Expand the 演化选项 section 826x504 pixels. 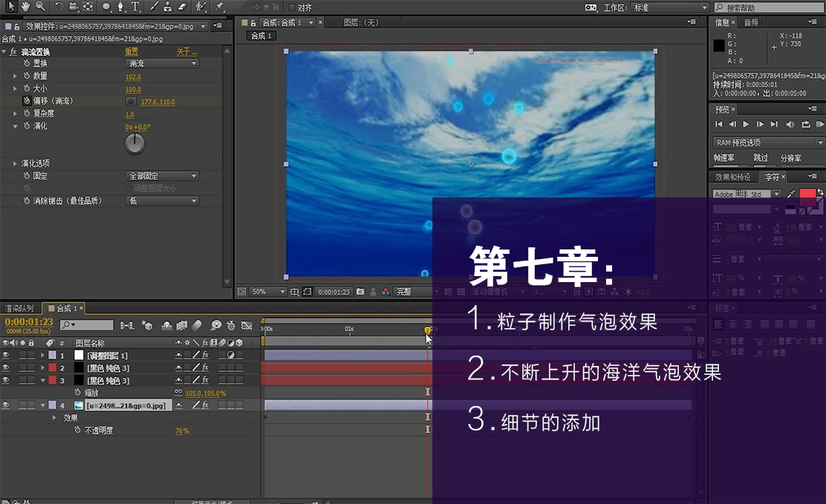click(x=16, y=163)
